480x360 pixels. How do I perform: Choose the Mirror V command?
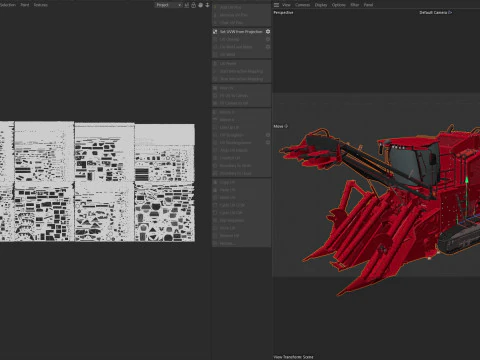click(242, 120)
